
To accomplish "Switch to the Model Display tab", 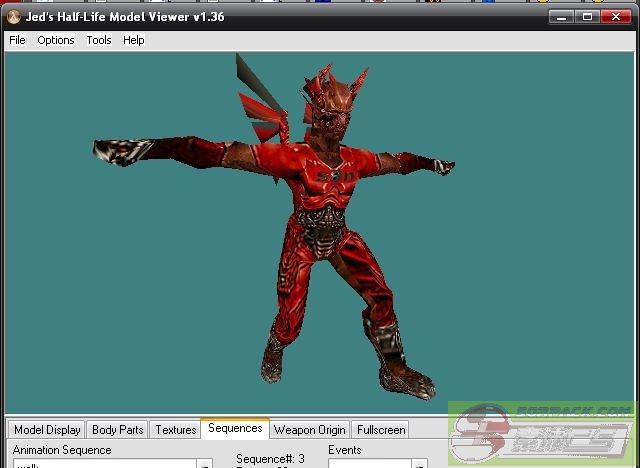I will [47, 430].
